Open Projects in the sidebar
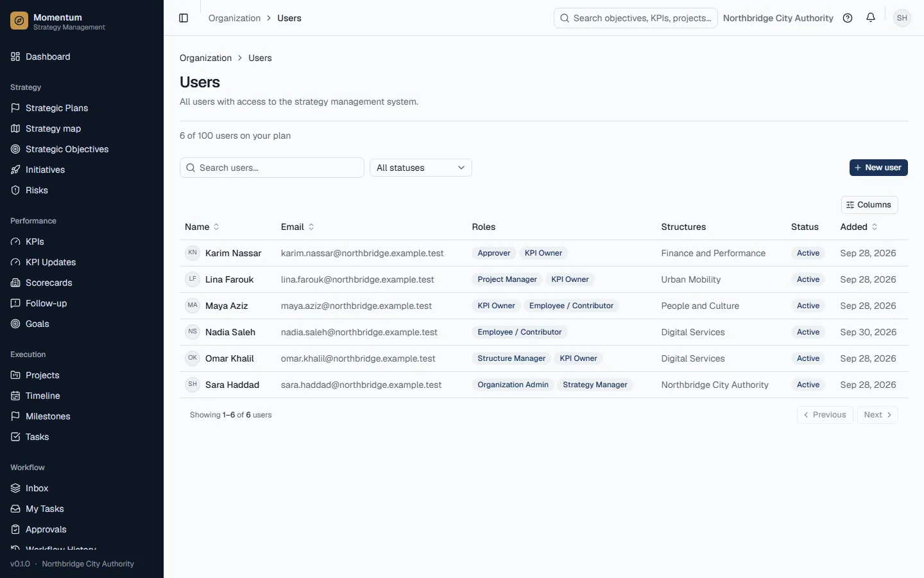Screen dimensions: 924x578 point(82,375)
